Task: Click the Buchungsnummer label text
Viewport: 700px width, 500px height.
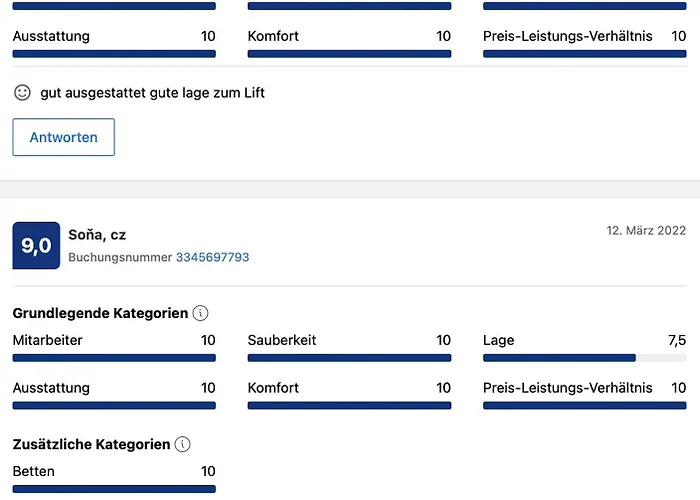Action: coord(120,257)
